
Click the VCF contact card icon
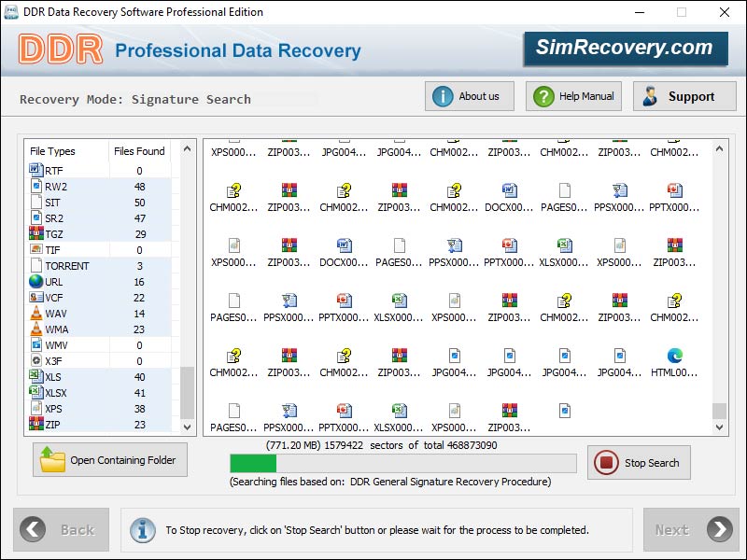36,297
